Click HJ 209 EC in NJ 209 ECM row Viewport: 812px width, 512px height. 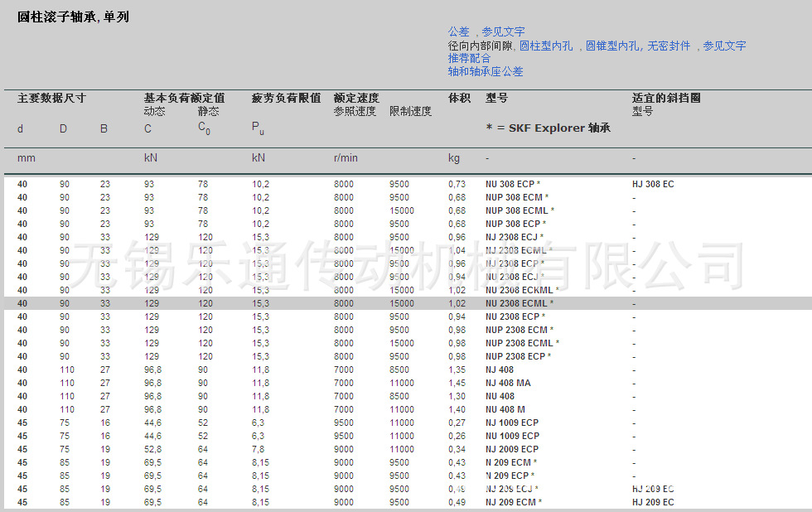tap(653, 502)
